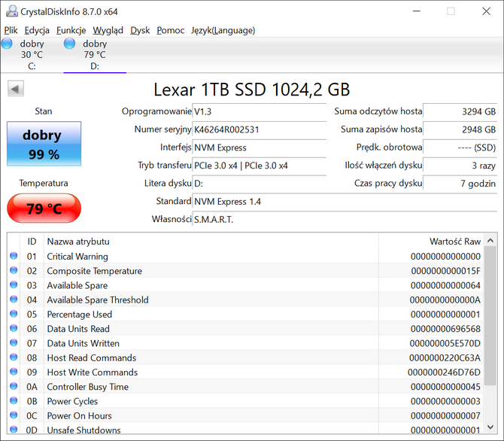Select the Unsafe Shutdowns attribute name

[x=84, y=430]
